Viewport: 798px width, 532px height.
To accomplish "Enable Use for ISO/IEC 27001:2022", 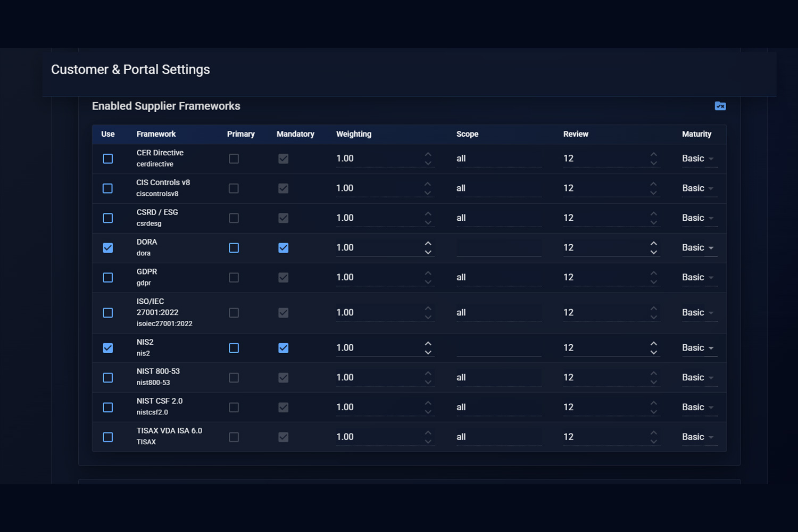I will [x=108, y=313].
